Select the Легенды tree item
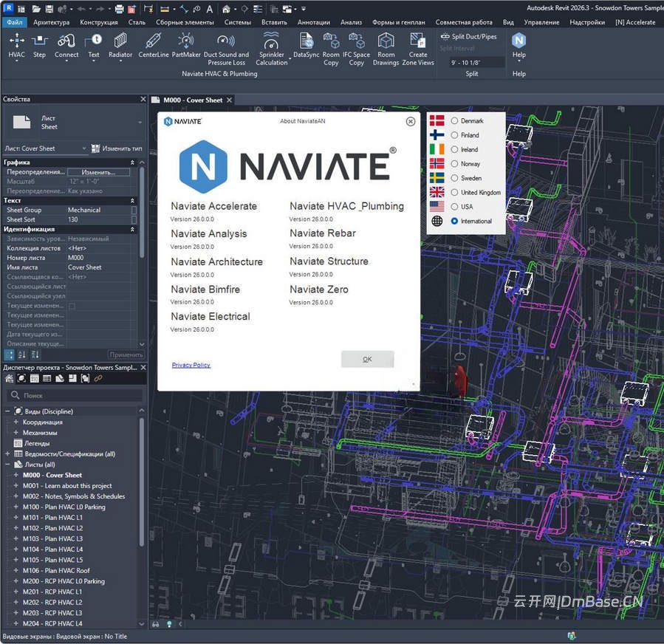664x644 pixels. 37,443
